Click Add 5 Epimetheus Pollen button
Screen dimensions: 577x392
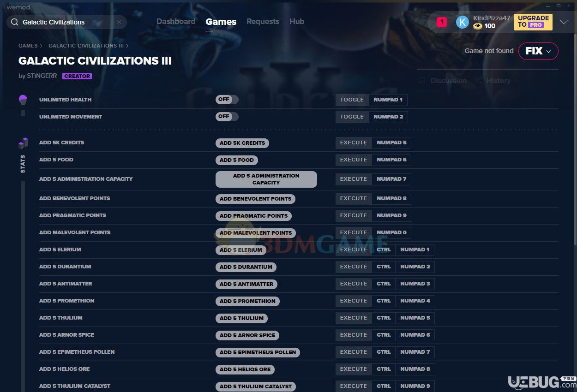pyautogui.click(x=258, y=352)
